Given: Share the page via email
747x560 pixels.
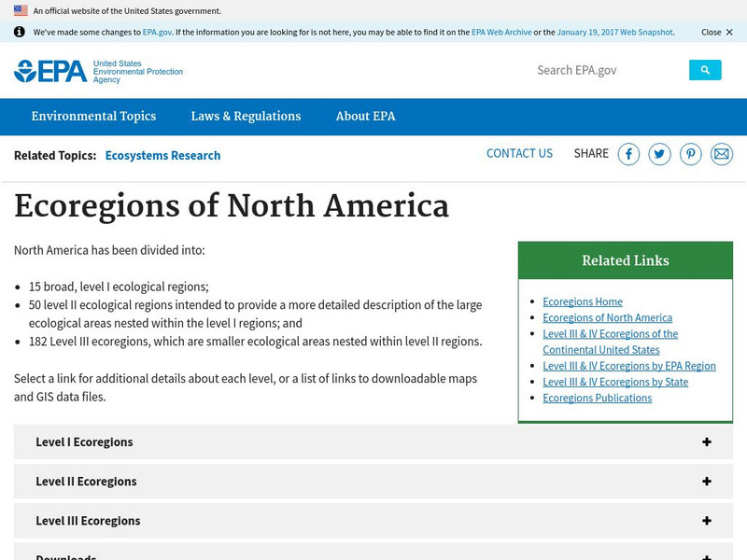Looking at the screenshot, I should 721,154.
